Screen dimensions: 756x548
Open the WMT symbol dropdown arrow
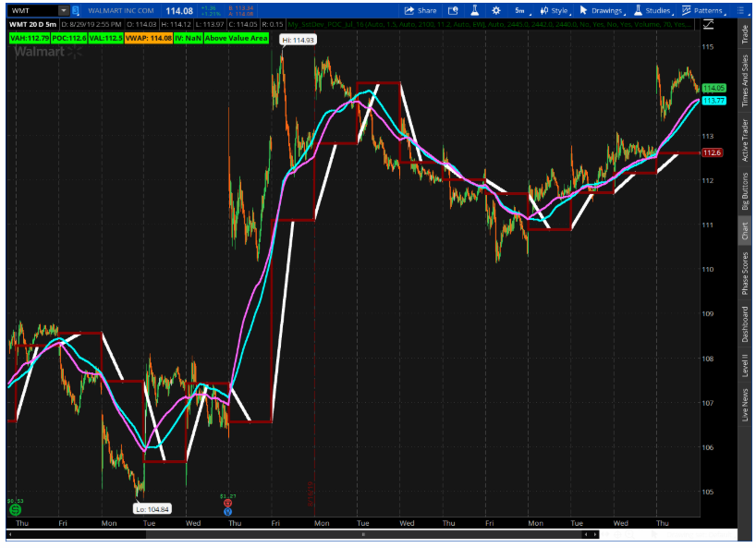click(64, 10)
